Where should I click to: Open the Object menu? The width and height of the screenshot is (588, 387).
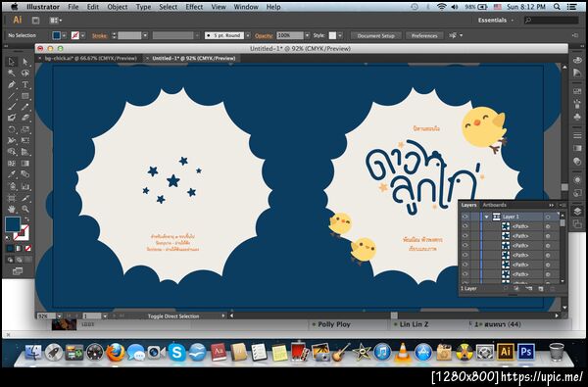pyautogui.click(x=118, y=7)
